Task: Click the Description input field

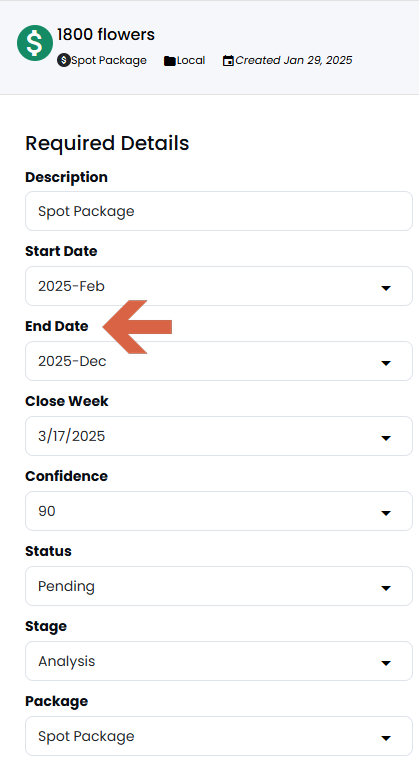Action: pos(219,211)
